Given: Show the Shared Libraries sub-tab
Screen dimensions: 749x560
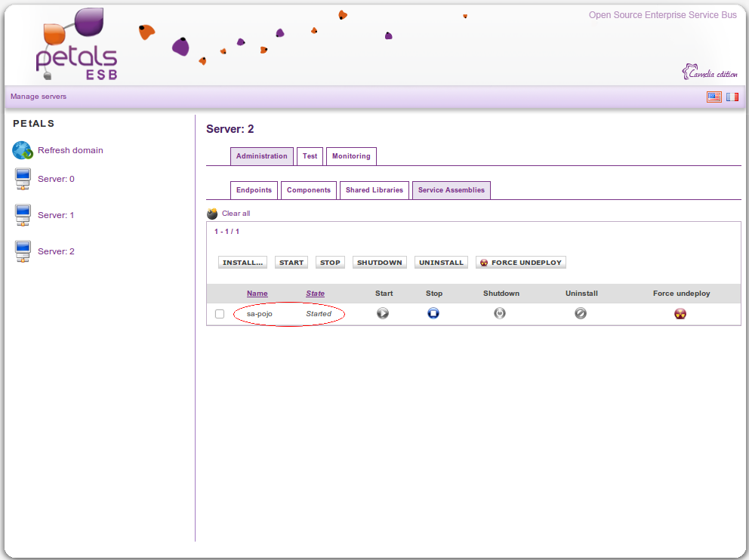Looking at the screenshot, I should click(374, 190).
